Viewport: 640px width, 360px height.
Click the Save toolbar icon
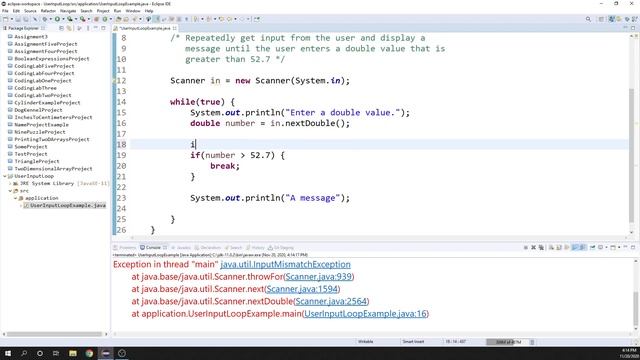pyautogui.click(x=18, y=19)
